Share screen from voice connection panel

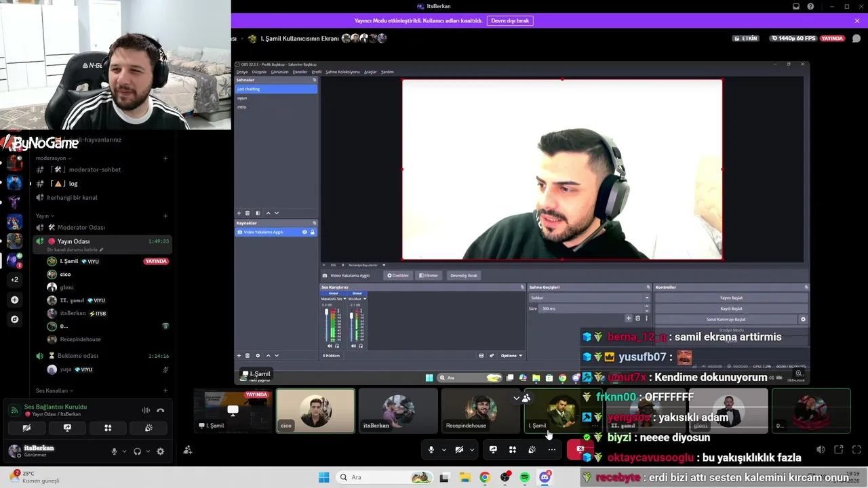coord(67,428)
